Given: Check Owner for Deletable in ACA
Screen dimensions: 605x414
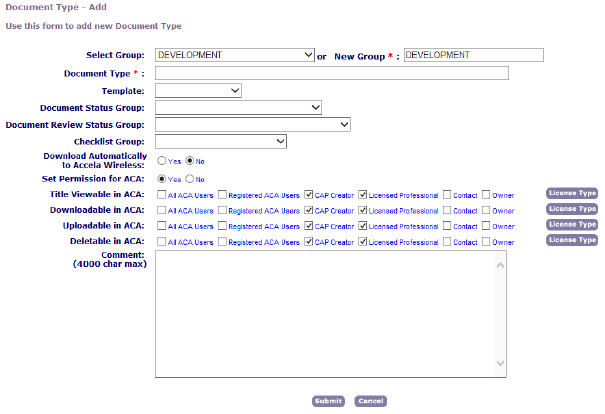Looking at the screenshot, I should point(486,242).
